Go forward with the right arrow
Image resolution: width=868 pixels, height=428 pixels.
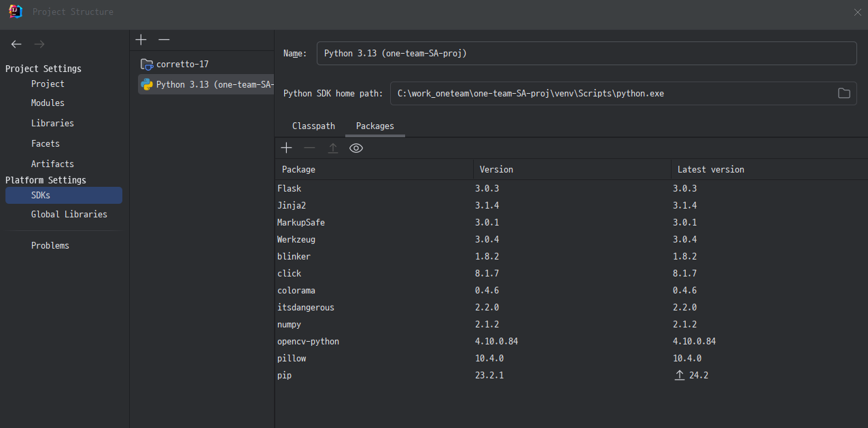pyautogui.click(x=39, y=44)
